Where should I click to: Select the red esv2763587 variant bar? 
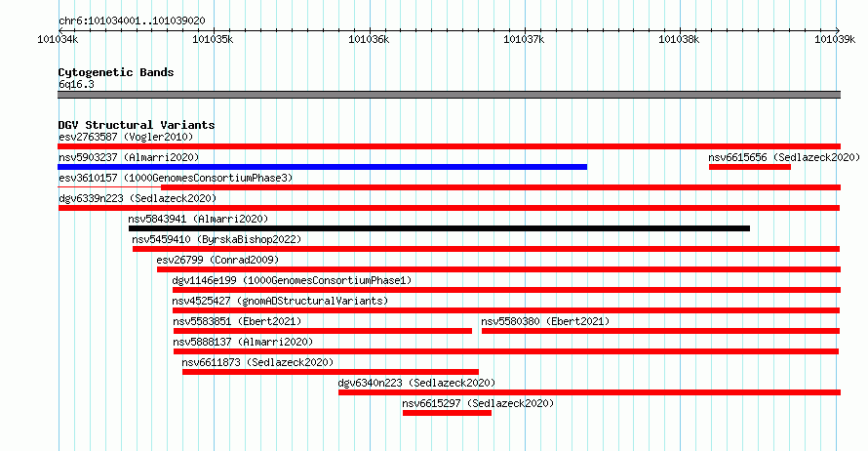point(449,146)
